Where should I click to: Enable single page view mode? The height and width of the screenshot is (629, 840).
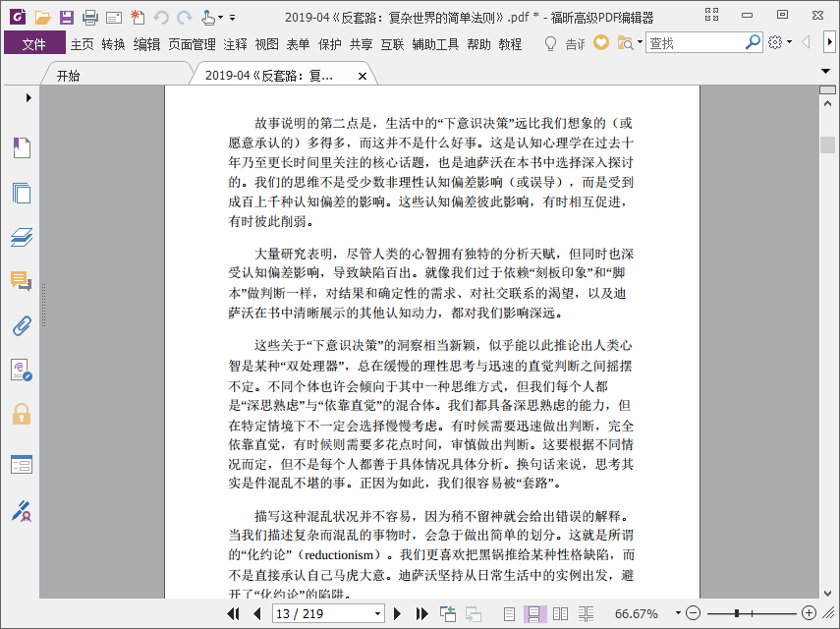(510, 614)
